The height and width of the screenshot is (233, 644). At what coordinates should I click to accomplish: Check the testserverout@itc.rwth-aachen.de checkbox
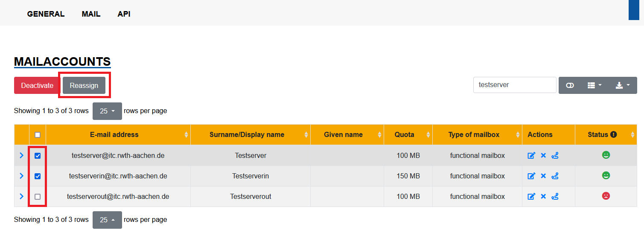(x=38, y=197)
